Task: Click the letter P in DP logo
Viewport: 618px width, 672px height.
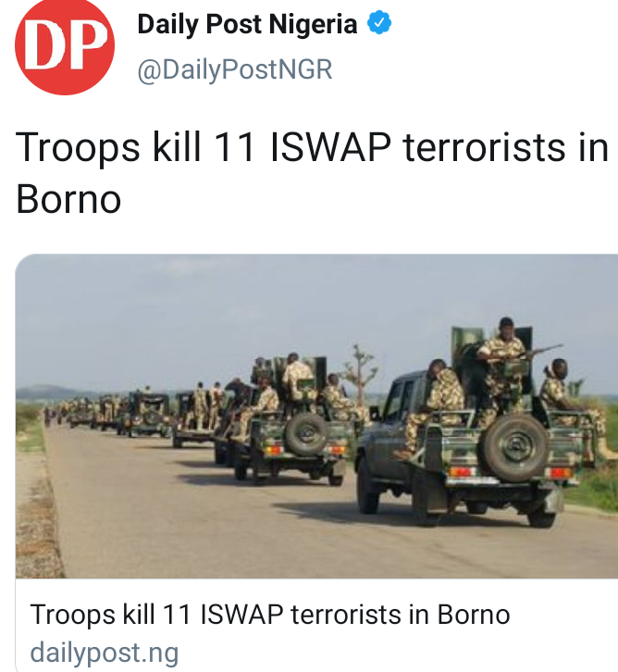Action: coord(86,45)
